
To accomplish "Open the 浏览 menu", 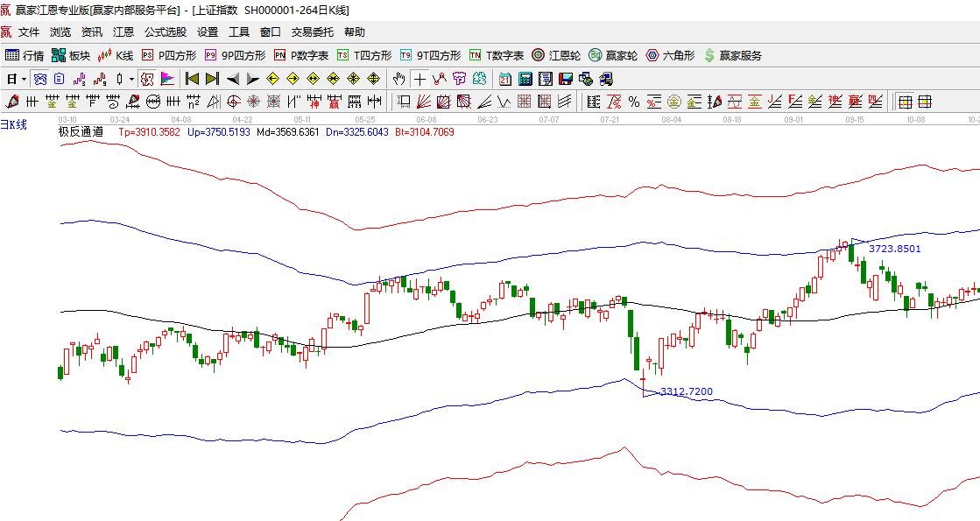I will point(60,32).
